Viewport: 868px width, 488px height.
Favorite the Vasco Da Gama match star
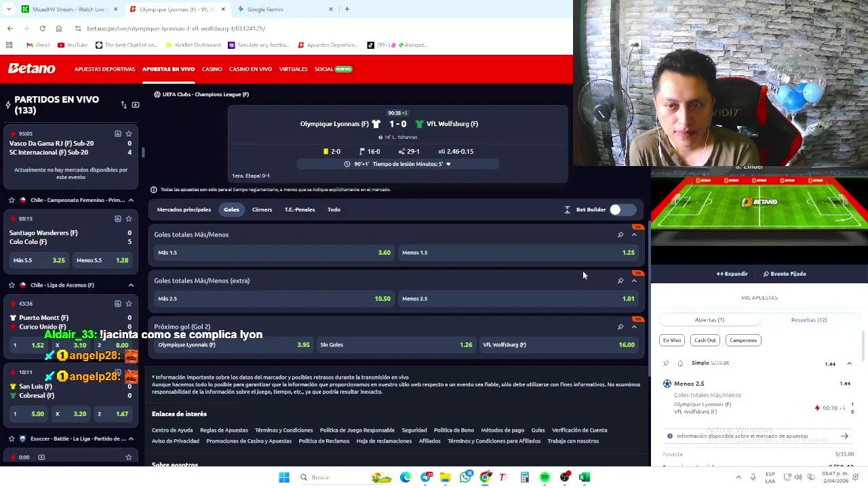click(x=129, y=134)
